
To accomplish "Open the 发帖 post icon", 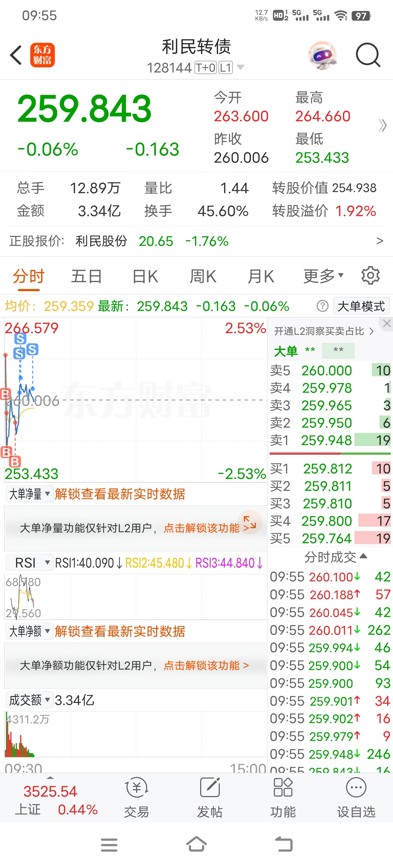I will pyautogui.click(x=210, y=797).
